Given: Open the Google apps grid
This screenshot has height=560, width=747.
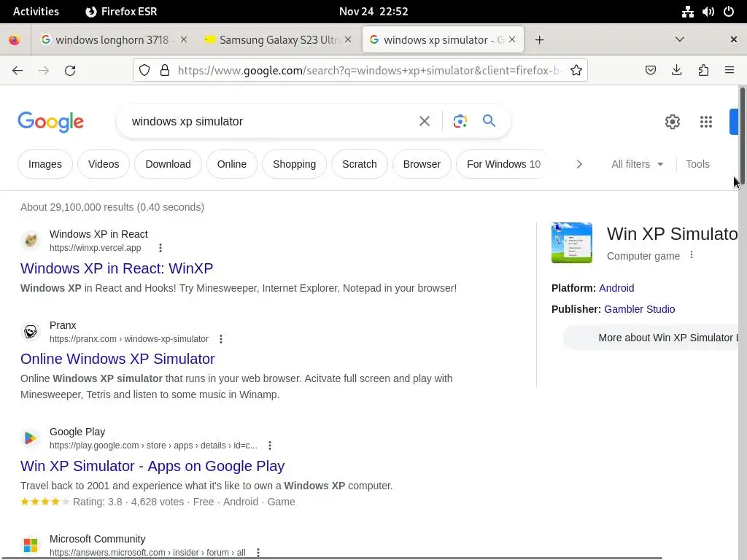Looking at the screenshot, I should [x=706, y=122].
